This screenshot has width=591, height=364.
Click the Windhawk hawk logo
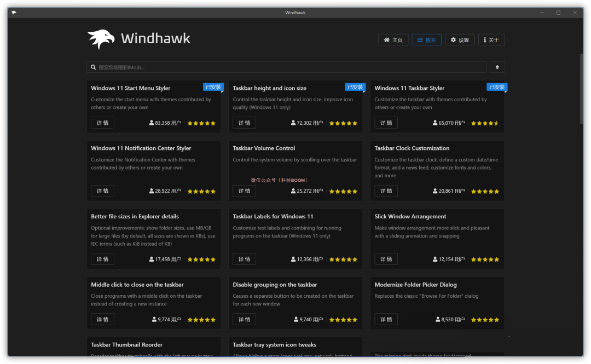pos(101,39)
